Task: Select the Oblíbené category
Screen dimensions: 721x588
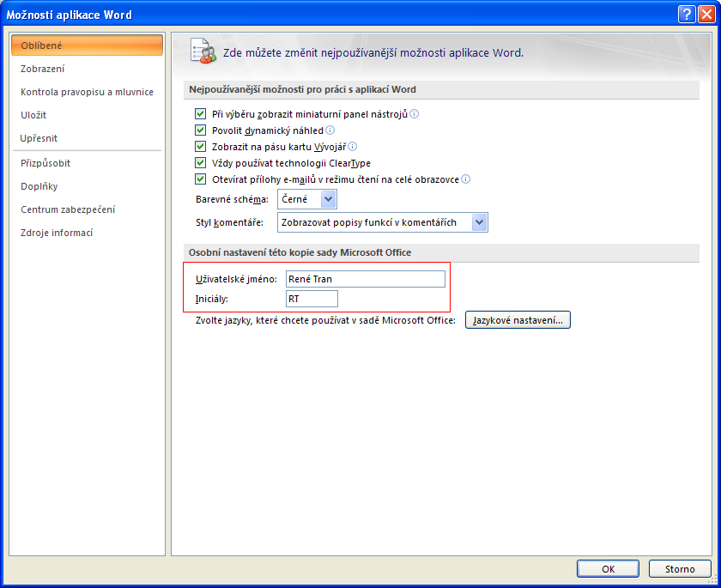Action: [87, 45]
